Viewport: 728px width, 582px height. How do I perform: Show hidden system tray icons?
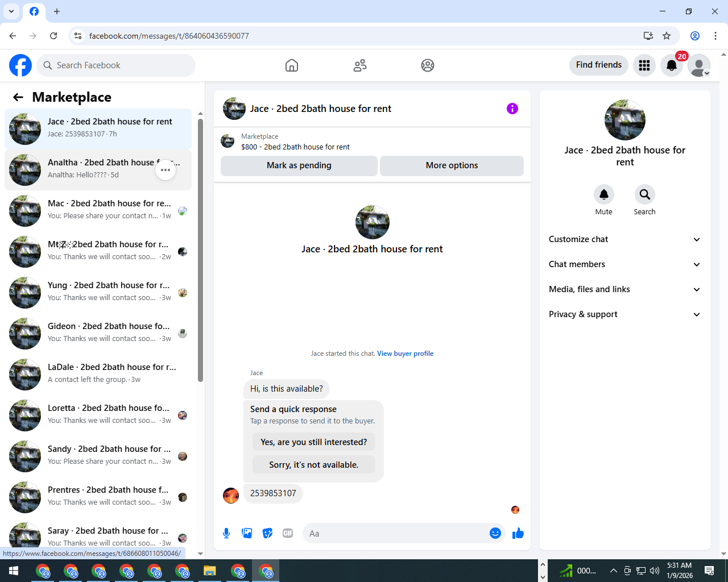[613, 571]
